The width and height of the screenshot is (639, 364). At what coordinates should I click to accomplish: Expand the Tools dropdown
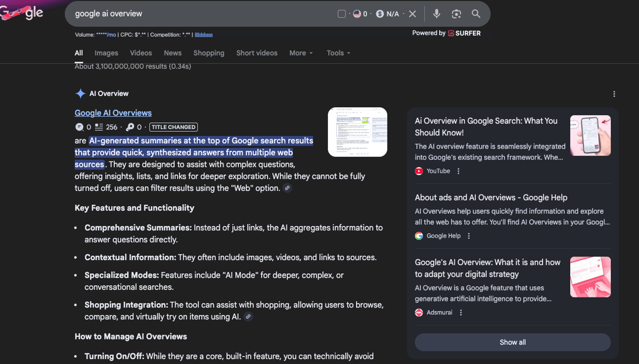coord(338,53)
